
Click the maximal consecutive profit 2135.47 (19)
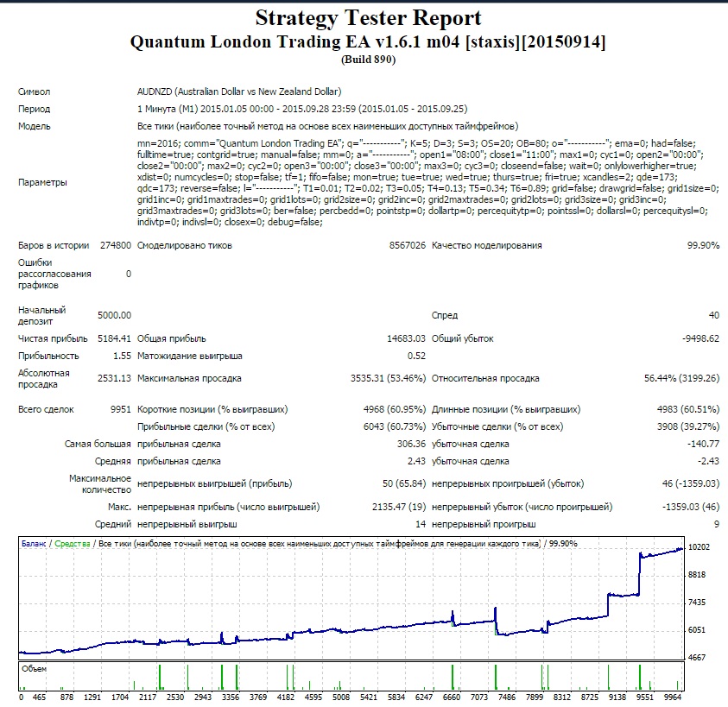point(399,507)
